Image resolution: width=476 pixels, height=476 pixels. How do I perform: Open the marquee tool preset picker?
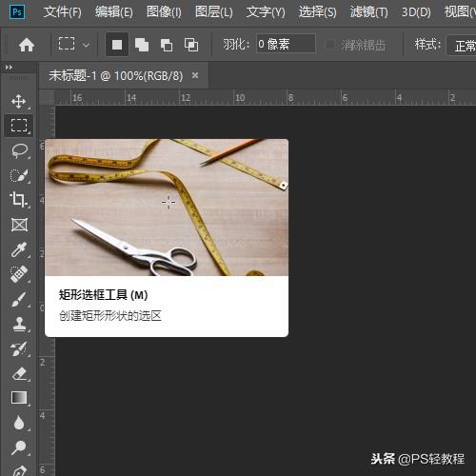(86, 45)
